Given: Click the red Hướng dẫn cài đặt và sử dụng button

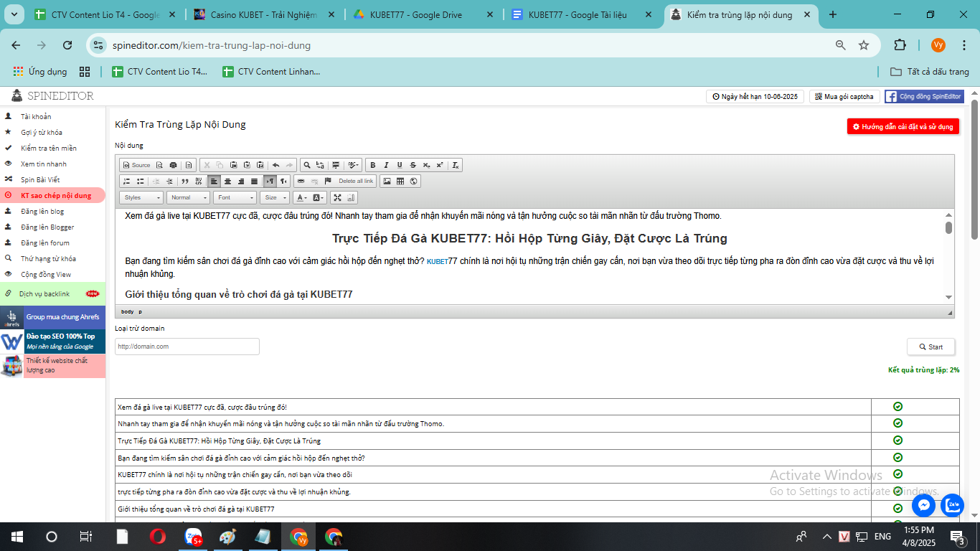Looking at the screenshot, I should tap(903, 126).
